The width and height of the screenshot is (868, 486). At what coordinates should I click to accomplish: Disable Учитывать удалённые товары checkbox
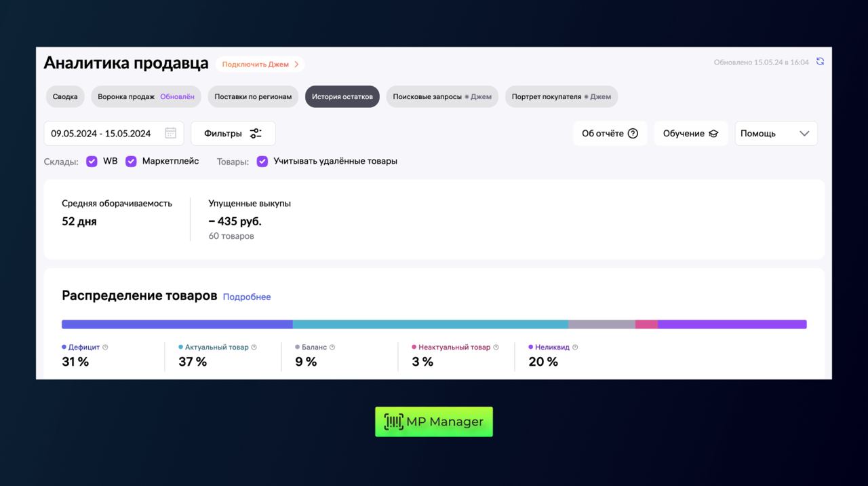(x=262, y=162)
